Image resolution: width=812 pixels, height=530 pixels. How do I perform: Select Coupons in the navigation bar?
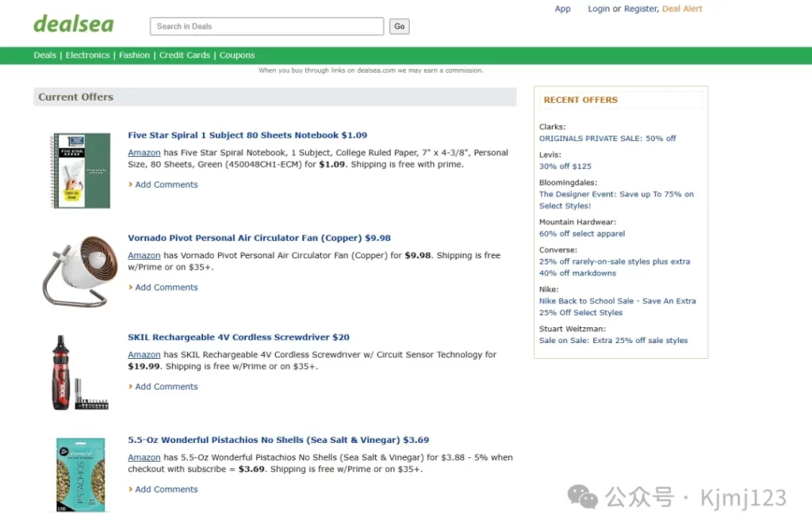(237, 55)
